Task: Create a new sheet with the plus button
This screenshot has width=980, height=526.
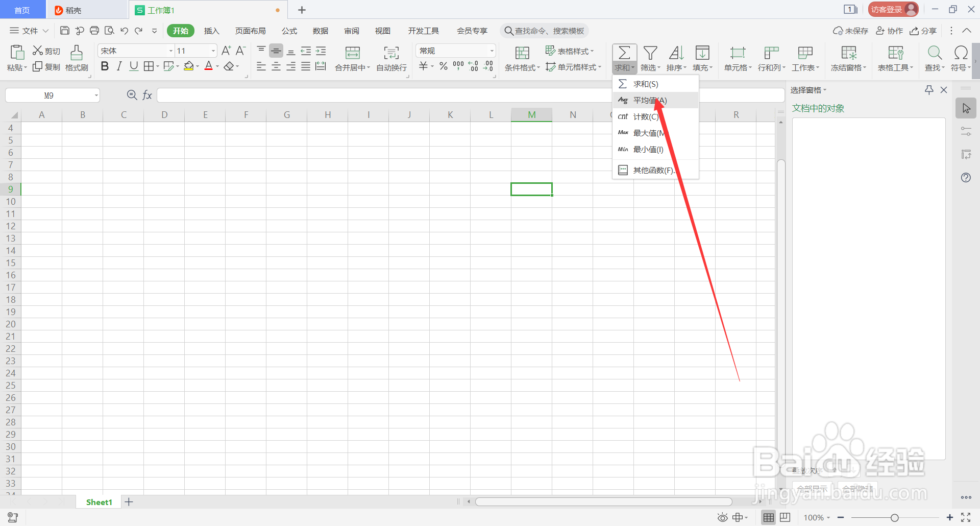Action: click(129, 501)
